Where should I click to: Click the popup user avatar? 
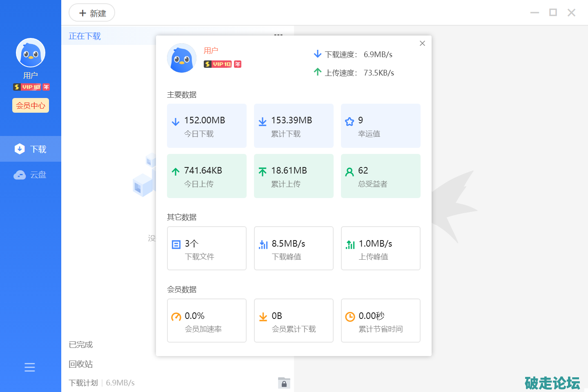(182, 58)
